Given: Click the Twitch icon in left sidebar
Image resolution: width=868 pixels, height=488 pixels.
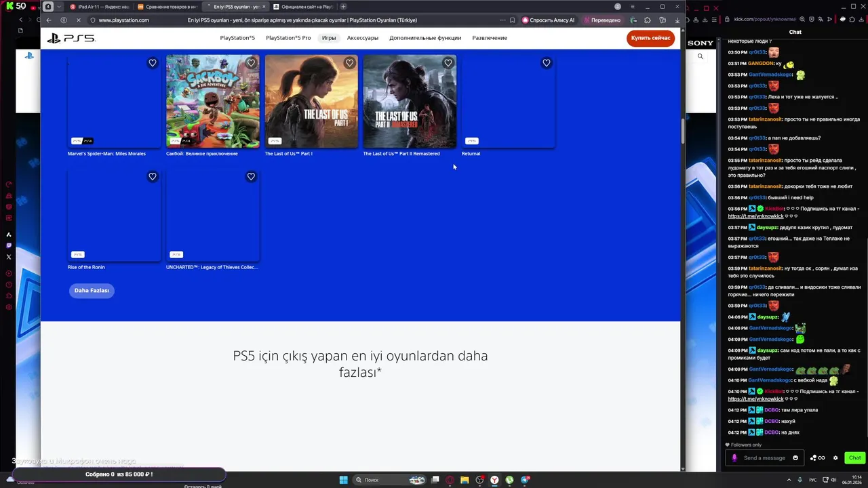Looking at the screenshot, I should pos(9,245).
